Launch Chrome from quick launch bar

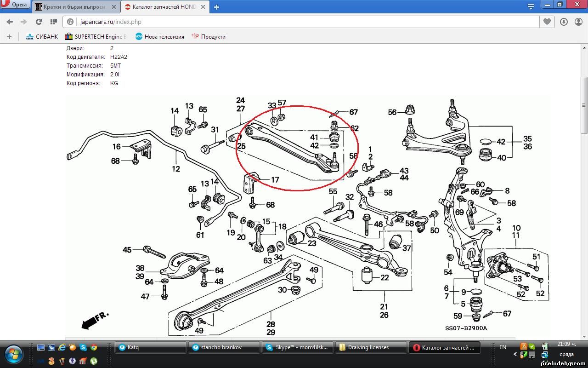93,348
